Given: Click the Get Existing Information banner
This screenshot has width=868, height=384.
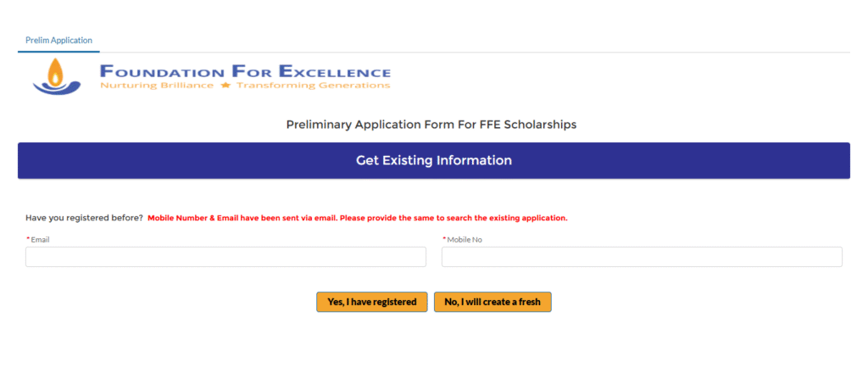Looking at the screenshot, I should [x=434, y=160].
